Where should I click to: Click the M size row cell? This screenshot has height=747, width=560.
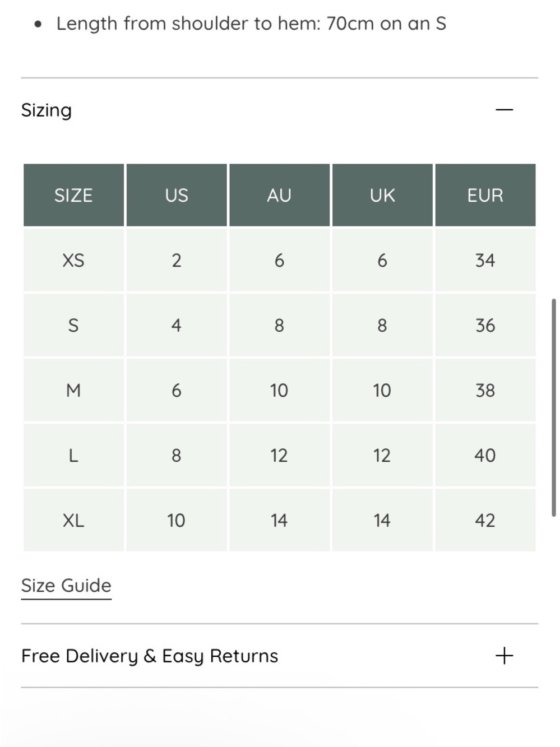[73, 390]
